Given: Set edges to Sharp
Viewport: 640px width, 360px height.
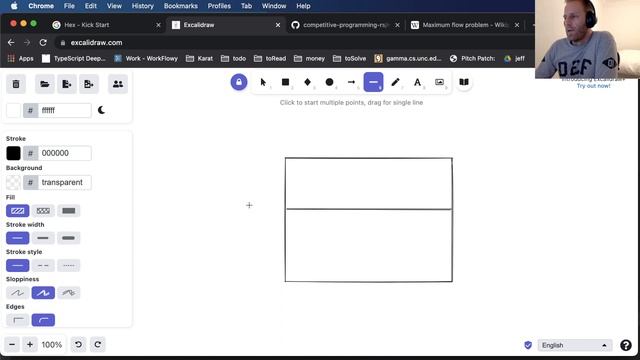Looking at the screenshot, I should [x=18, y=320].
